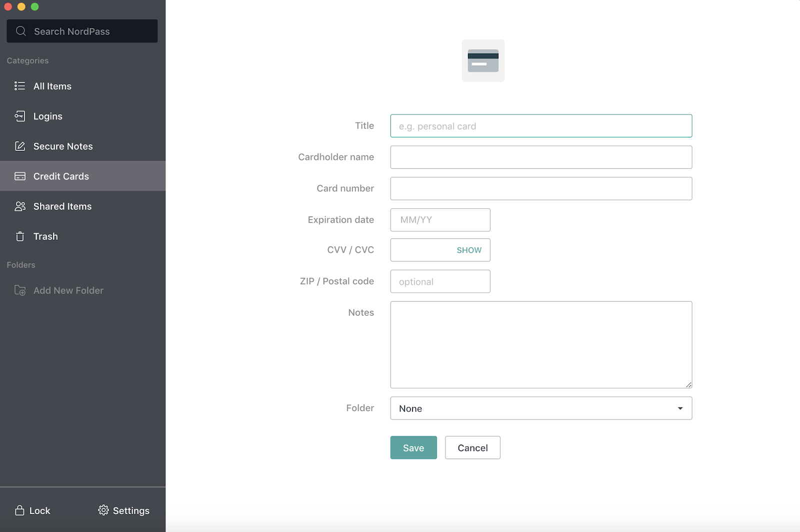Reveal the CVV with SHOW
Screen dimensions: 800x532
pos(469,250)
